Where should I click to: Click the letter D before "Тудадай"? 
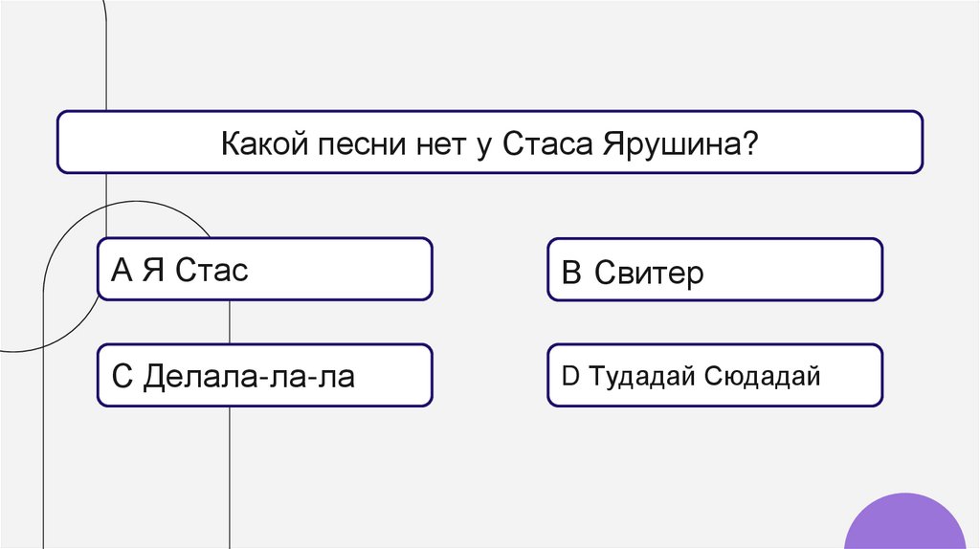[x=570, y=377]
